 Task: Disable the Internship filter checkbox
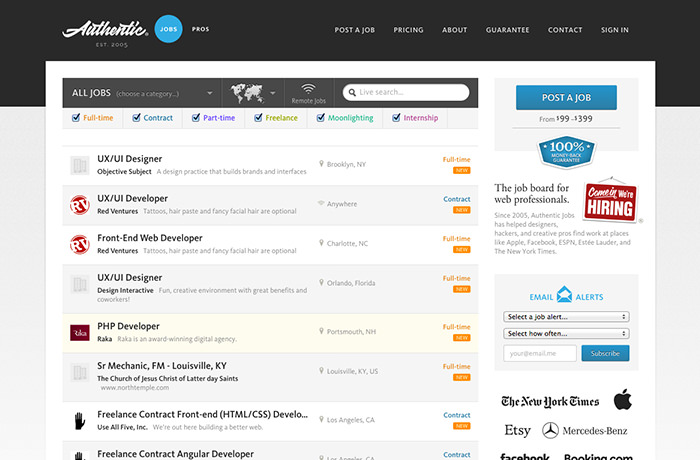tap(397, 118)
